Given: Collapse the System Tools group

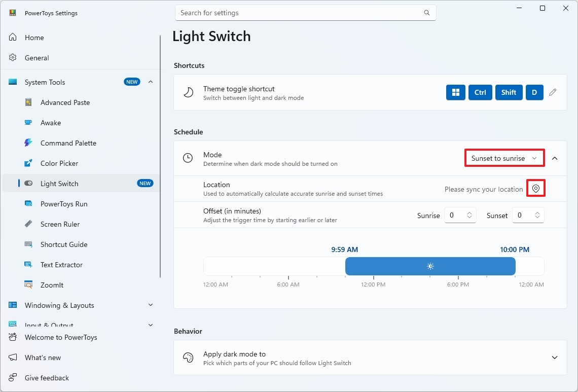Looking at the screenshot, I should [x=151, y=82].
